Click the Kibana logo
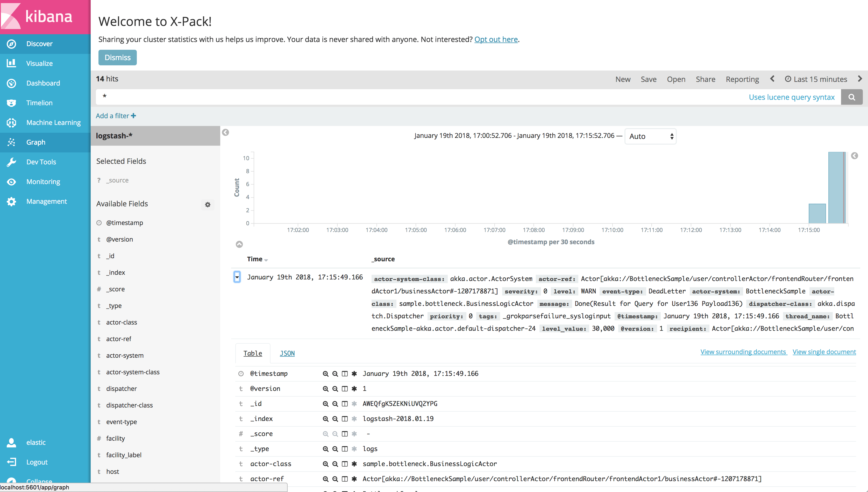 point(45,17)
